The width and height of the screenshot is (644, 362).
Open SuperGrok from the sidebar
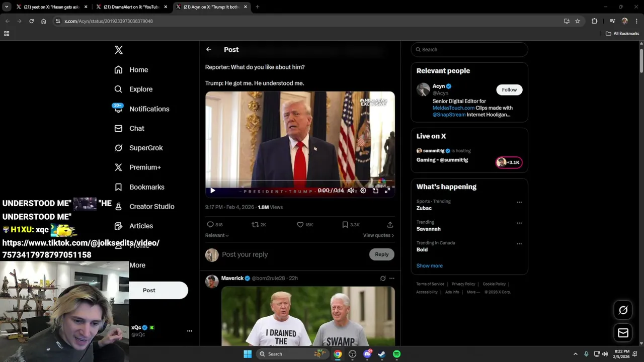pos(138,148)
